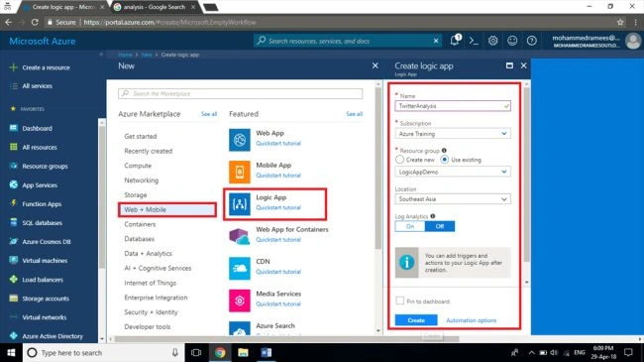Click the feedback smiley icon
This screenshot has height=362, width=644.
coord(512,41)
